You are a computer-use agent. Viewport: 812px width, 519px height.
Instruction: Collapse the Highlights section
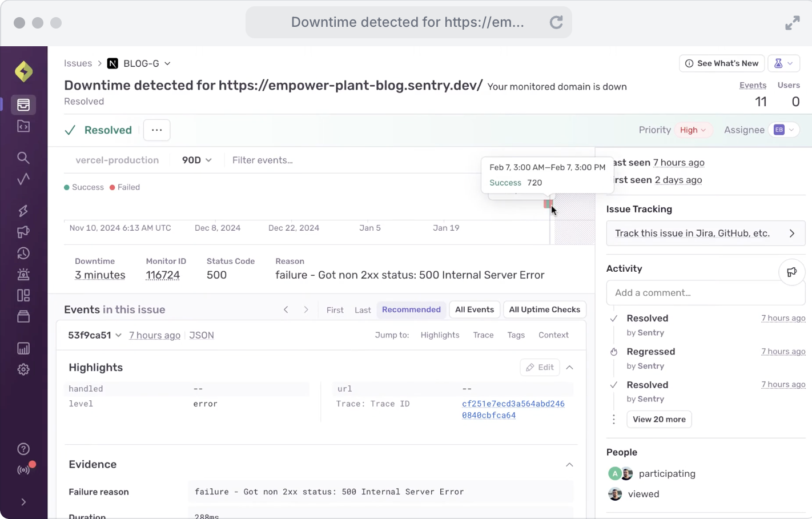pyautogui.click(x=569, y=368)
